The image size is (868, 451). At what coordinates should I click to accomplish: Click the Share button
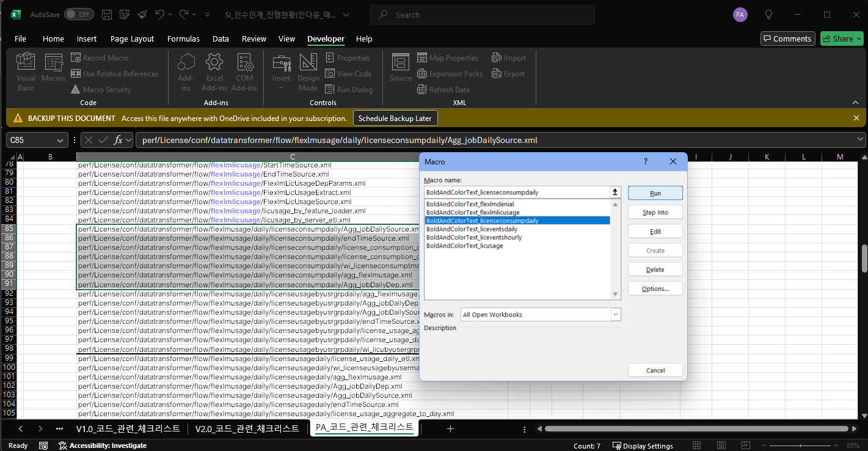tap(842, 38)
